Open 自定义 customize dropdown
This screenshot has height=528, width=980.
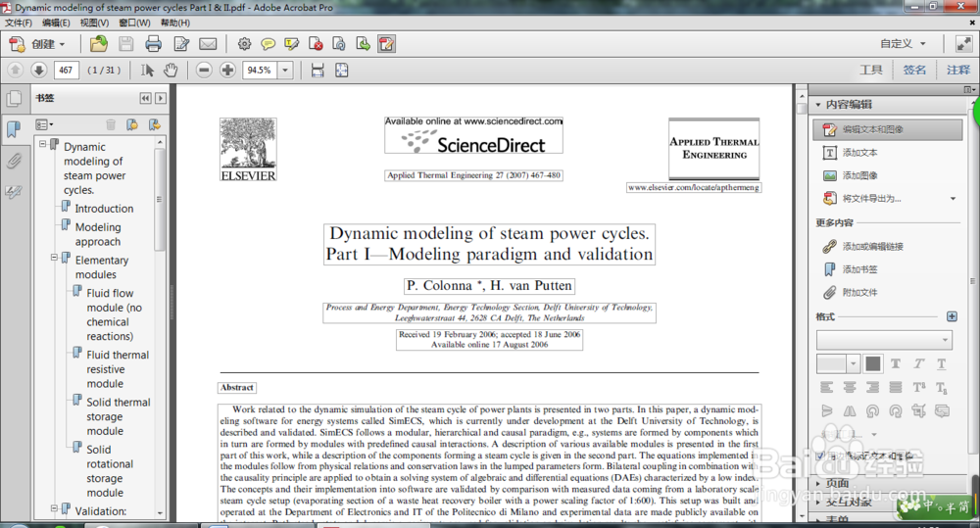(903, 44)
